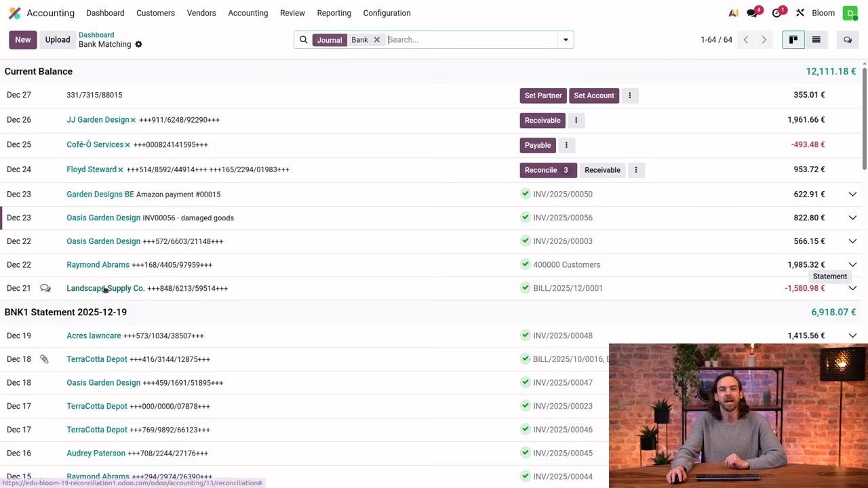
Task: Open more options for the JJ Garden Design line
Action: [576, 121]
